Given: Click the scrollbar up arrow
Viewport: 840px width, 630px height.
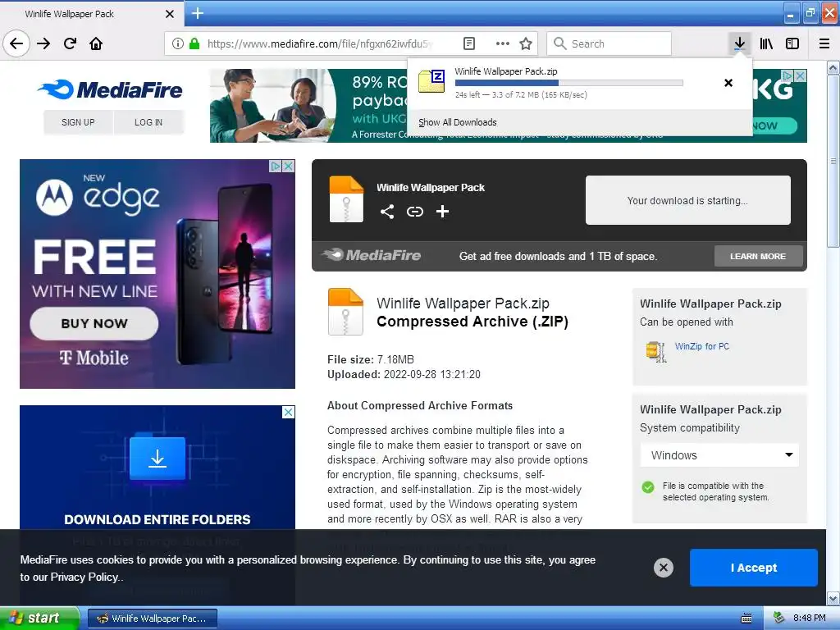Looking at the screenshot, I should click(833, 67).
